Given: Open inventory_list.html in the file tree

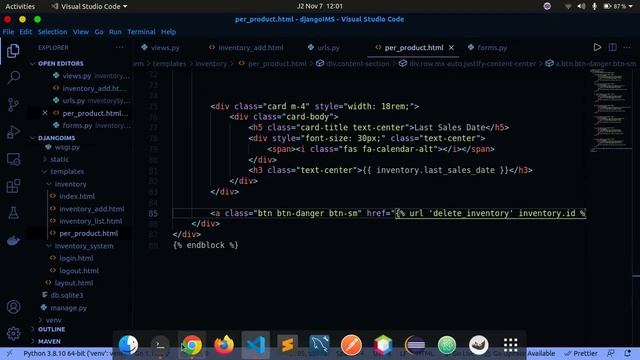Looking at the screenshot, I should pyautogui.click(x=91, y=221).
